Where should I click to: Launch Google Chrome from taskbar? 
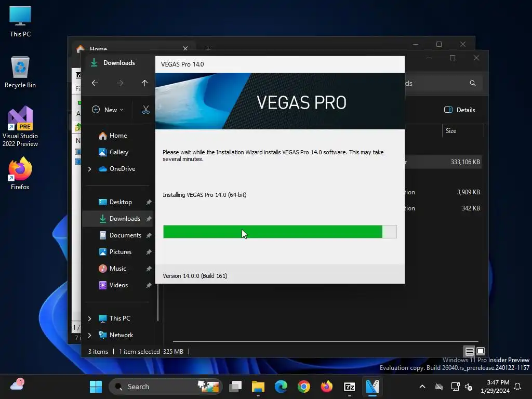point(303,387)
